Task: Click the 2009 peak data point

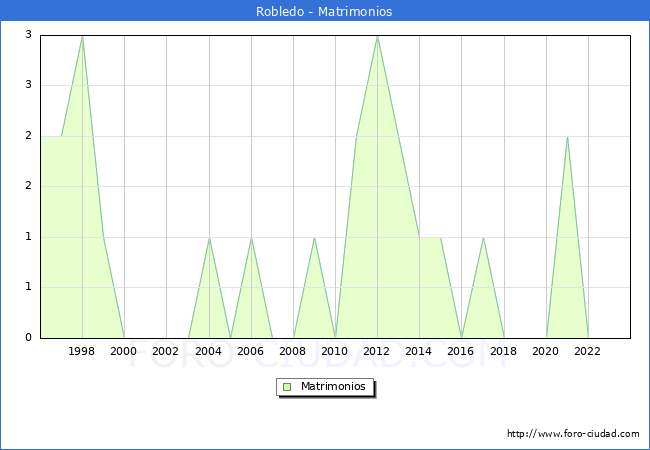Action: (x=314, y=238)
